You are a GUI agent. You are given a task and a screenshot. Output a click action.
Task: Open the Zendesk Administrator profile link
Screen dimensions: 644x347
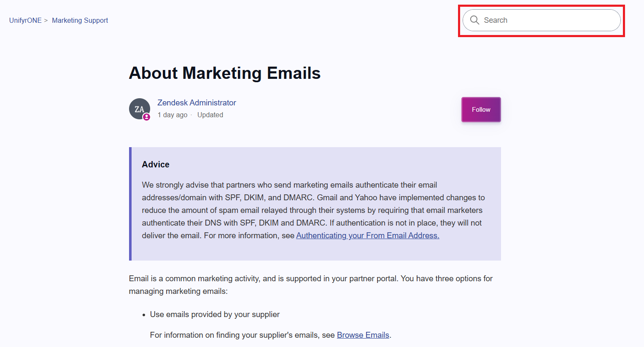tap(197, 102)
